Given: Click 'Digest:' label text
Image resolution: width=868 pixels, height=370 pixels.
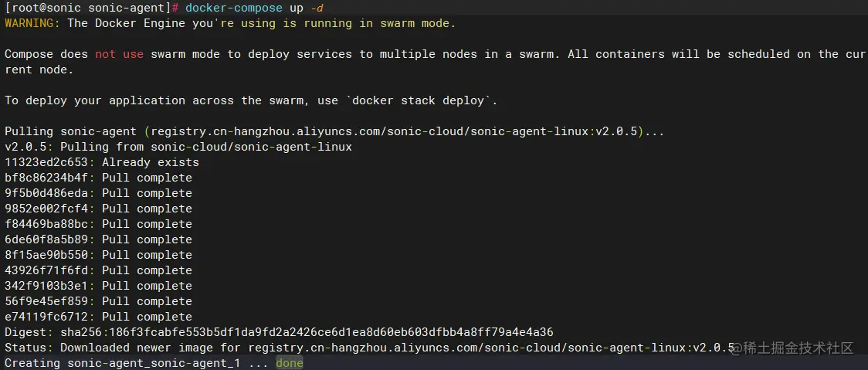Looking at the screenshot, I should [29, 332].
